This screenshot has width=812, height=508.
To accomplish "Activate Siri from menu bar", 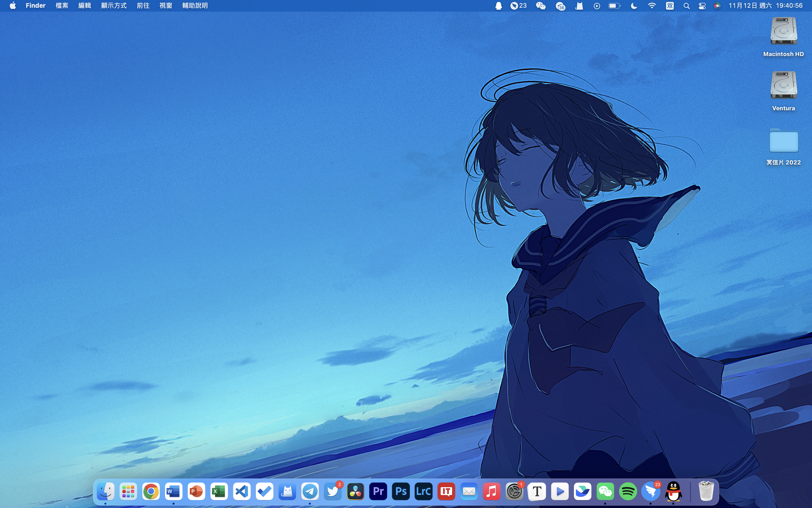I will [x=717, y=6].
